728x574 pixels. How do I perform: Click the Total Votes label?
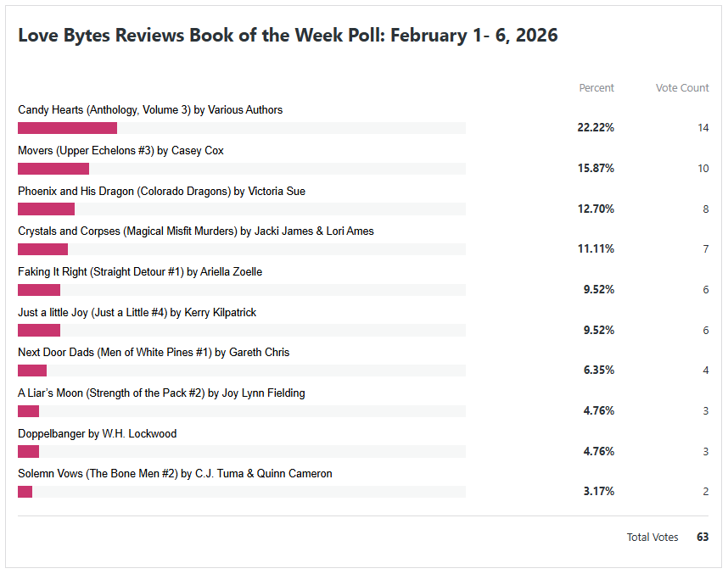point(652,538)
